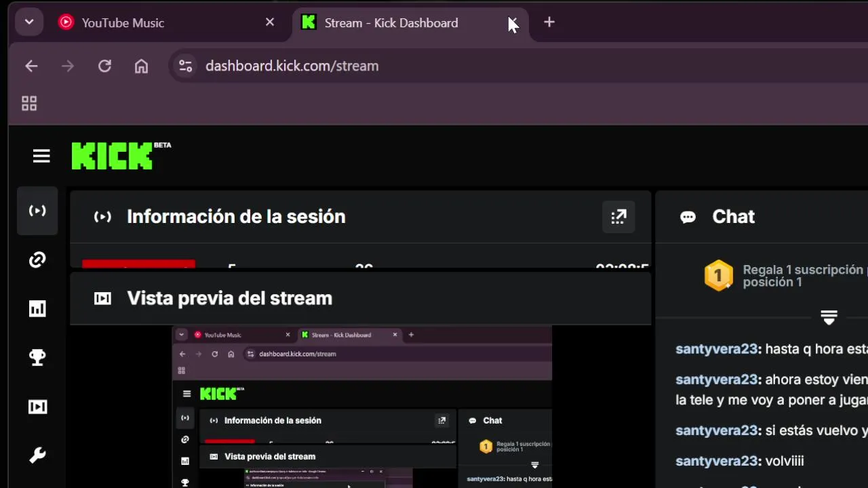Select the Stream - Kick Dashboard tab
The image size is (868, 488).
[412, 22]
